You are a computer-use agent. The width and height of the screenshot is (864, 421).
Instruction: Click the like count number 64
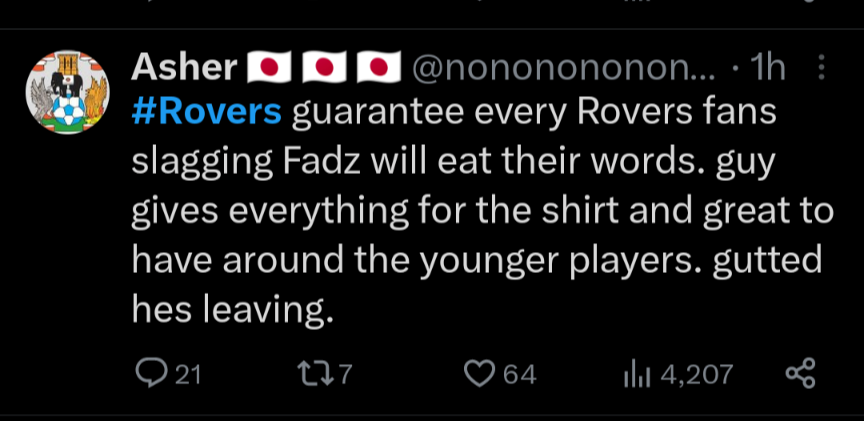click(520, 375)
